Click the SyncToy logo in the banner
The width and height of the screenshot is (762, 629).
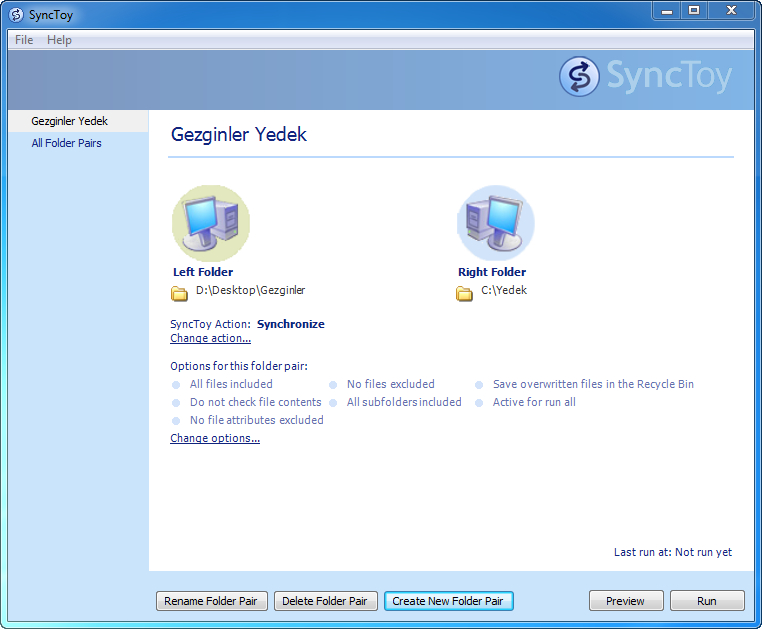click(x=646, y=77)
